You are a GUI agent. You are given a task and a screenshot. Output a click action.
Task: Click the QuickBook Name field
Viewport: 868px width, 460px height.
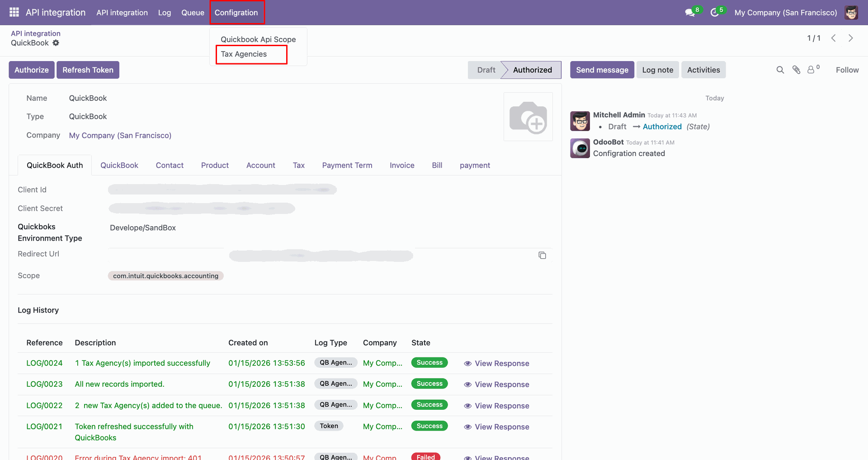pyautogui.click(x=88, y=99)
